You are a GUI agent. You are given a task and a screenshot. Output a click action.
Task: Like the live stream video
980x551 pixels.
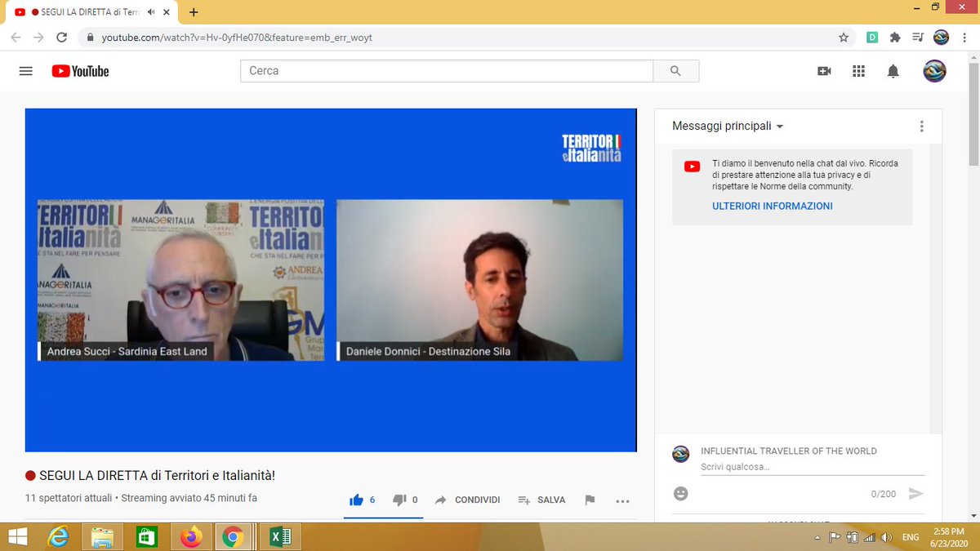(x=362, y=500)
